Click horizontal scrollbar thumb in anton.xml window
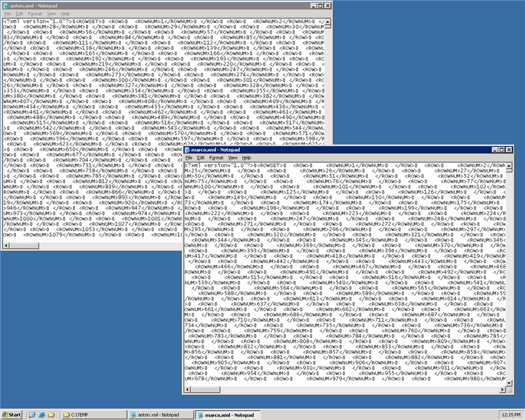The image size is (525, 420). coord(24,245)
